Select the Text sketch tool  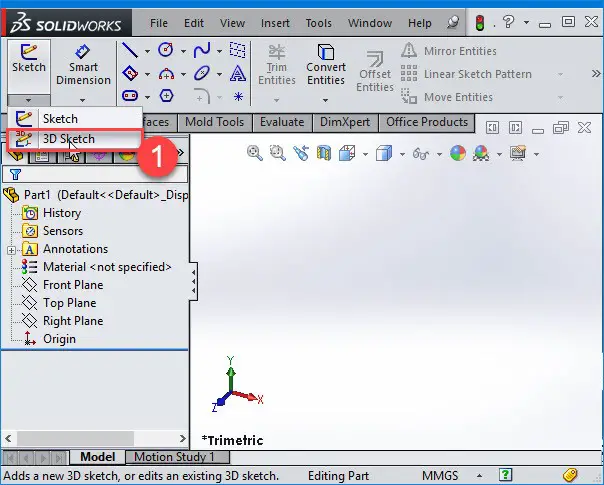click(x=238, y=73)
